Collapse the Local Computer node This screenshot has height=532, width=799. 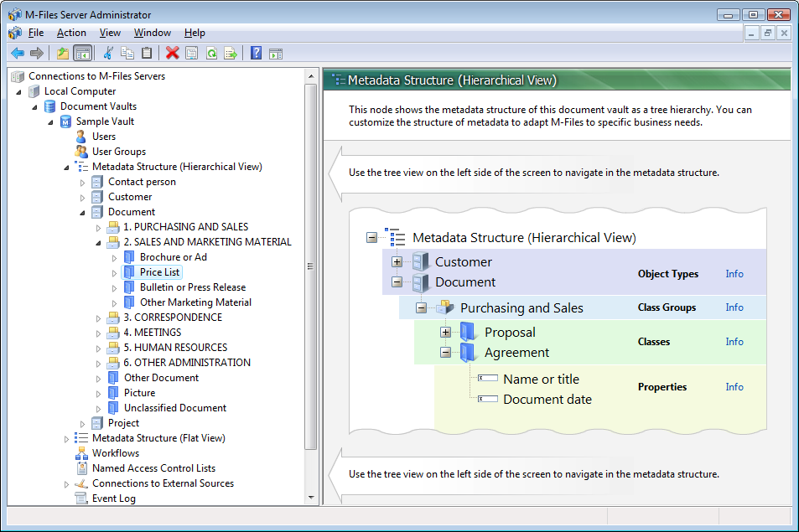click(18, 92)
